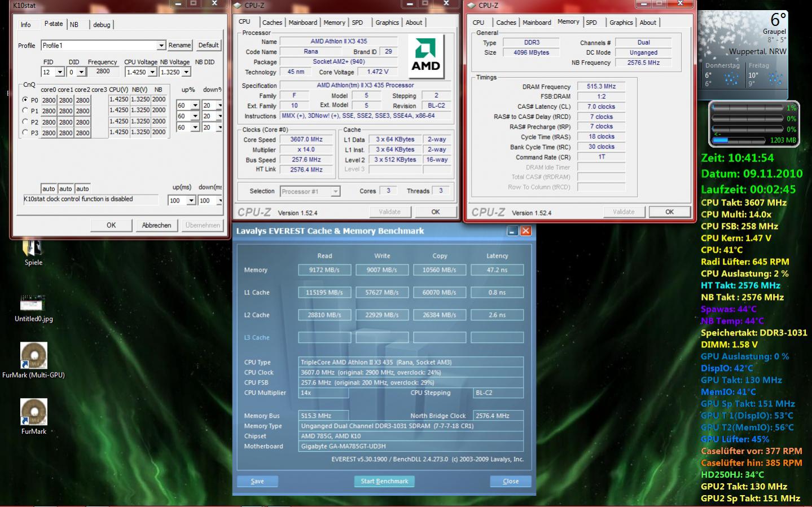
Task: Click the CPU usage meter gadget
Action: pos(754,124)
